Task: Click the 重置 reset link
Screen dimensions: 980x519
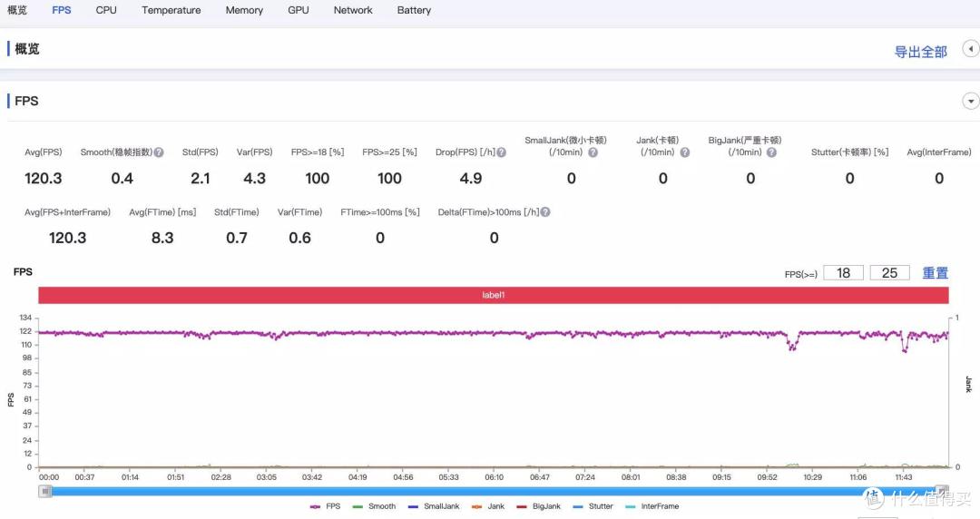Action: 935,273
